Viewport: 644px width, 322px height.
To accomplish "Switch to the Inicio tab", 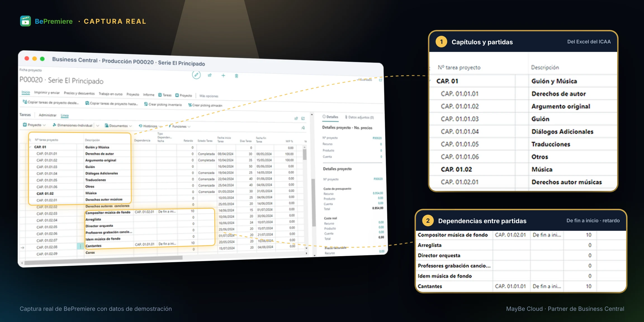I will pos(26,92).
